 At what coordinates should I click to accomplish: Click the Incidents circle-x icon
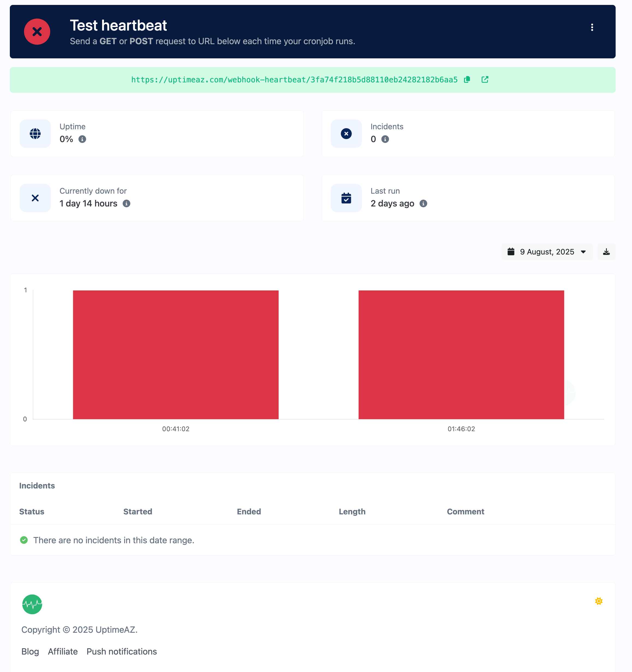(346, 134)
